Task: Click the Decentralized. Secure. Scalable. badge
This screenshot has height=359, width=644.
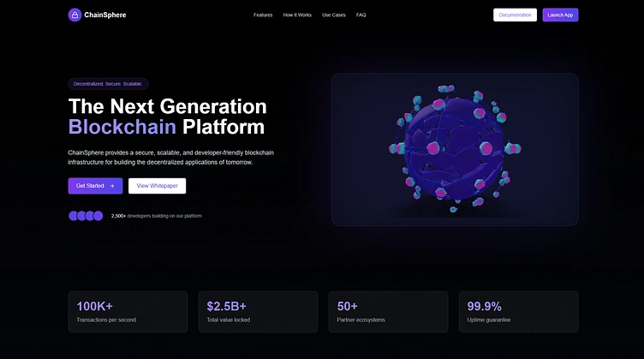Action: (108, 84)
